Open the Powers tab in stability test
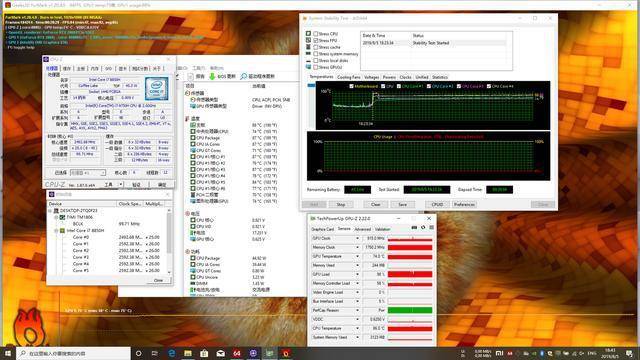 pos(389,77)
